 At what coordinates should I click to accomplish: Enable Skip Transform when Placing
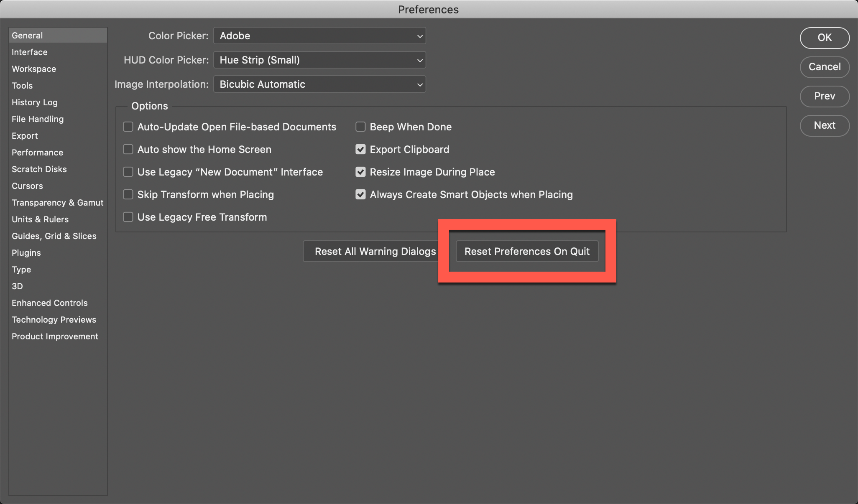(x=128, y=194)
